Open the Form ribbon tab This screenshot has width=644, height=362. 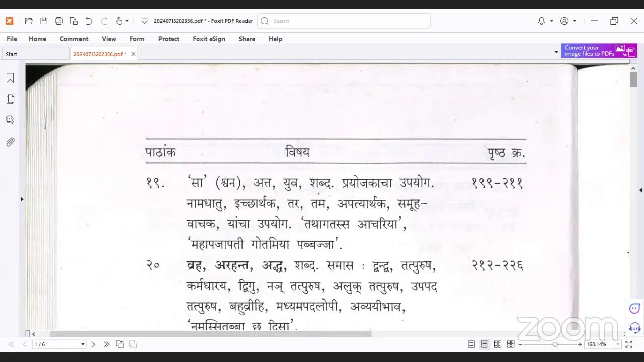point(137,39)
